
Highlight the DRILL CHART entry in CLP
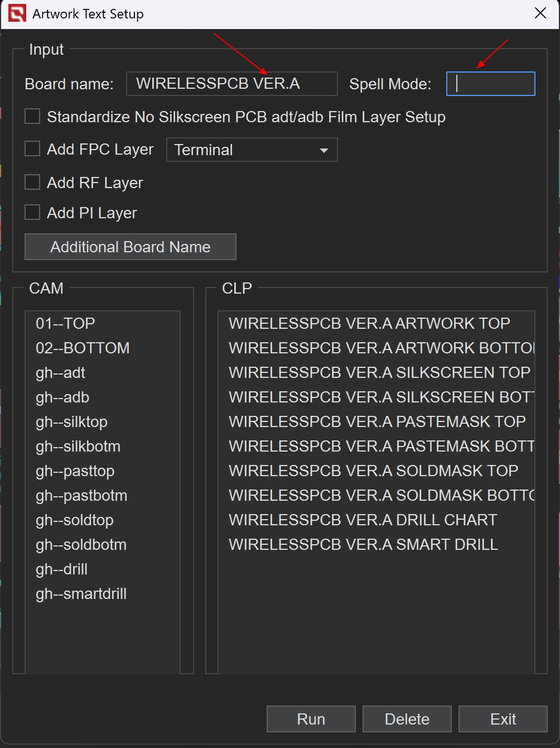(x=363, y=520)
